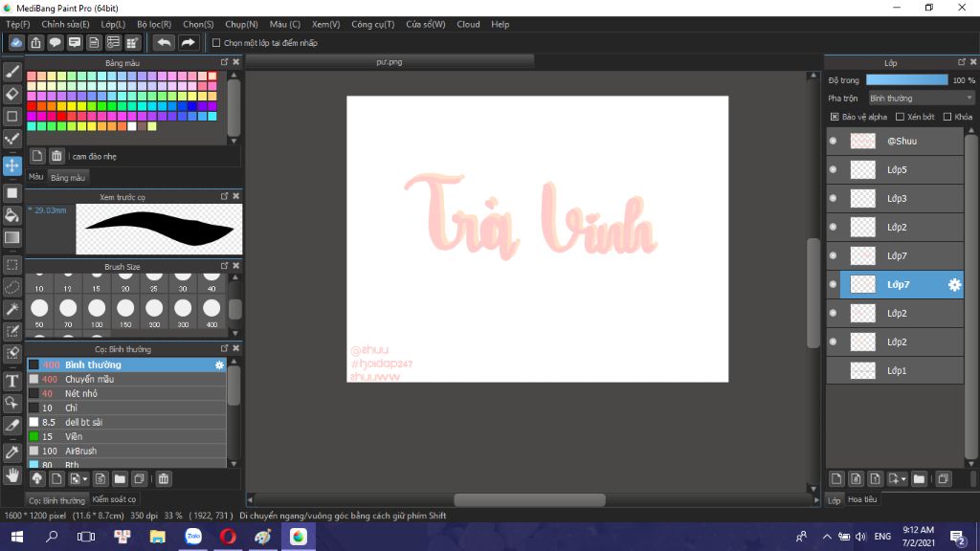Delete palette color using trash icon
The width and height of the screenshot is (980, 551).
click(56, 156)
